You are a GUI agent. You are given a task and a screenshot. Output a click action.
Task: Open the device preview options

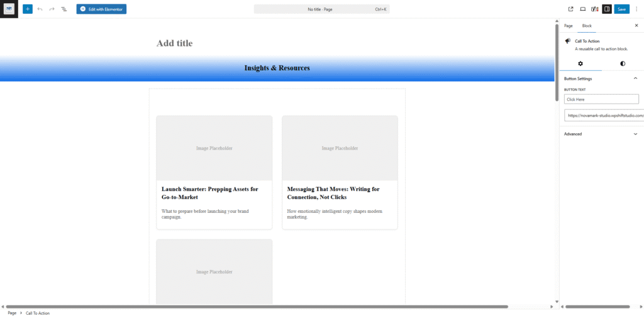tap(582, 9)
